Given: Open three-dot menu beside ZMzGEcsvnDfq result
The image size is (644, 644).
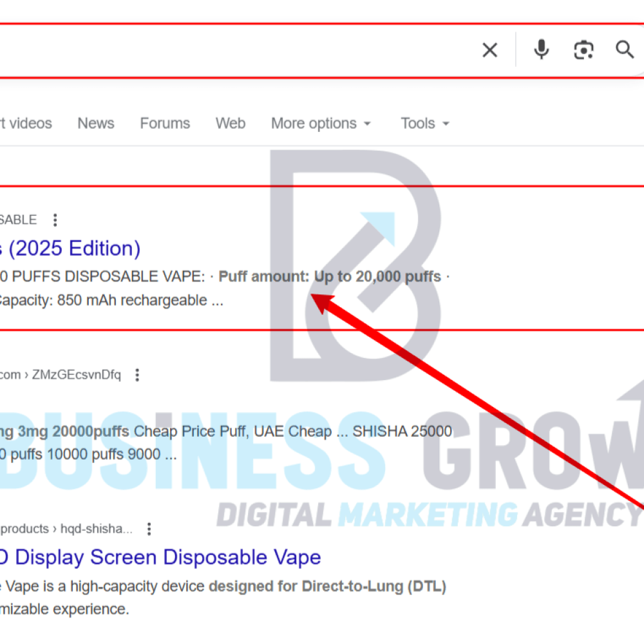Looking at the screenshot, I should (137, 375).
